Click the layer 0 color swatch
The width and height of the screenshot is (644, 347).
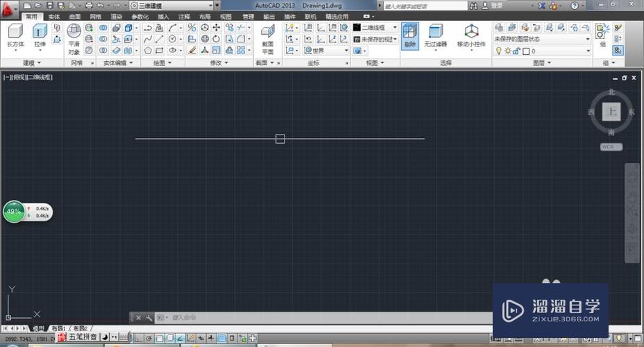pyautogui.click(x=526, y=51)
